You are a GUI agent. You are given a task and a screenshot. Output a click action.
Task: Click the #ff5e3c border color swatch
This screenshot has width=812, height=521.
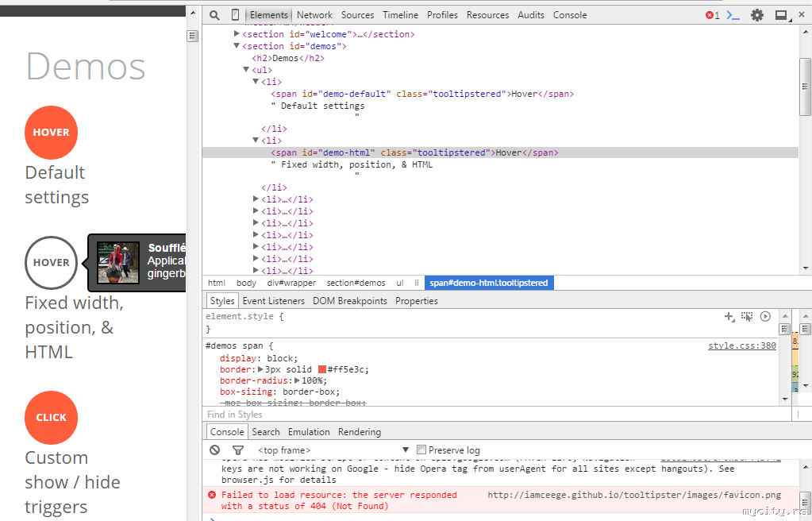[322, 369]
